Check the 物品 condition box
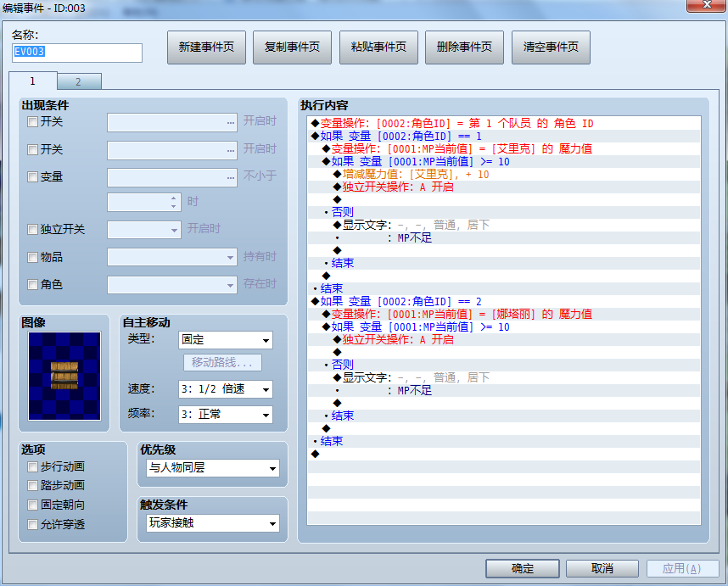The height and width of the screenshot is (586, 728). point(32,257)
